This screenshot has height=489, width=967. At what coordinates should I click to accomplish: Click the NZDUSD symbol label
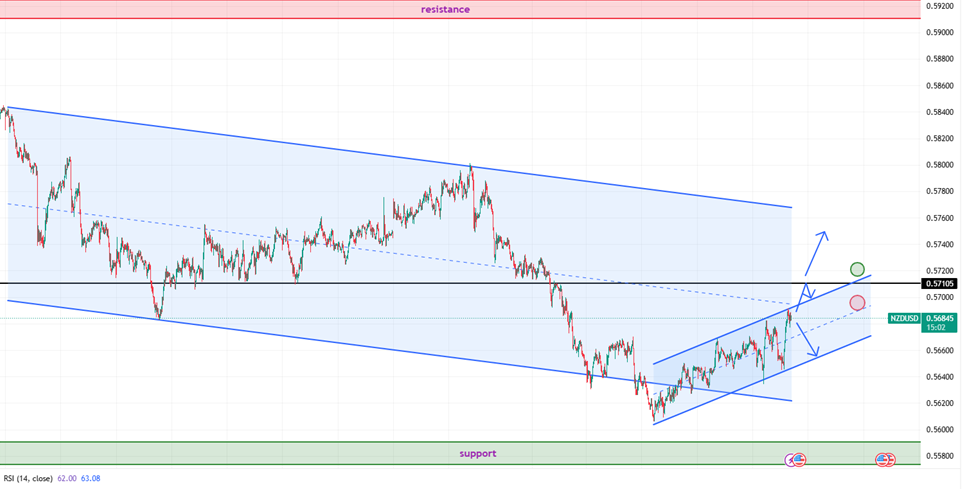click(x=905, y=318)
